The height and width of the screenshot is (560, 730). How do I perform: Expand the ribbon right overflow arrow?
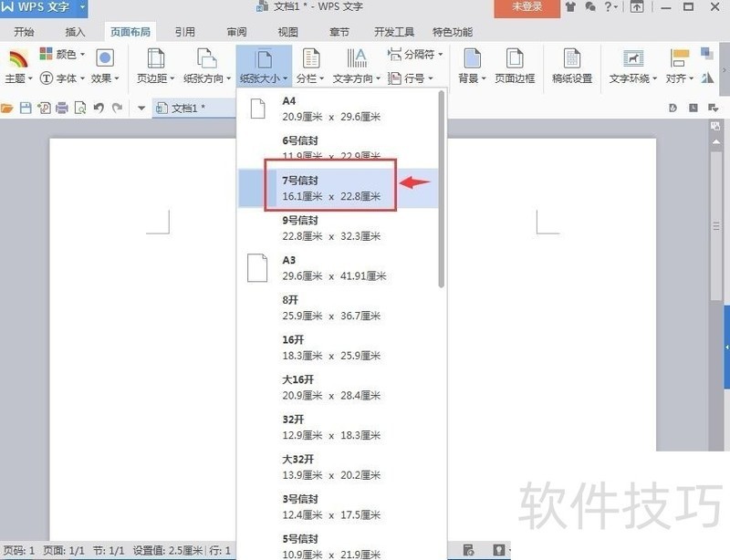(725, 70)
